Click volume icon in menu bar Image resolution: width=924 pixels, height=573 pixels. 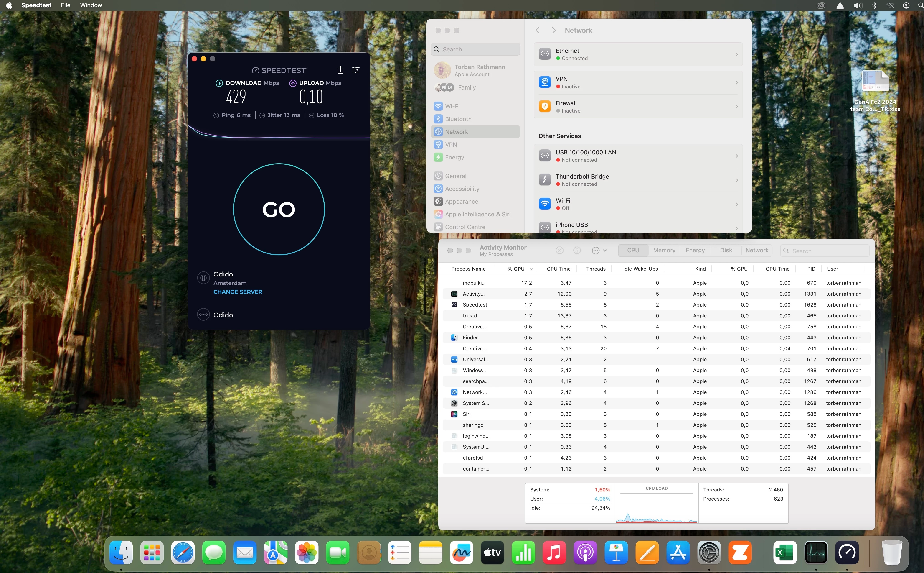coord(858,5)
